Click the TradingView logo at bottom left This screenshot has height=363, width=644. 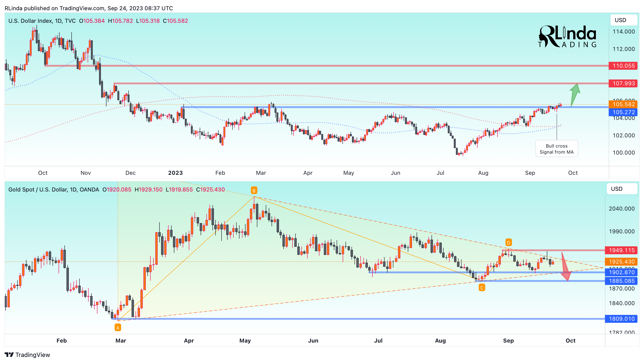27,355
